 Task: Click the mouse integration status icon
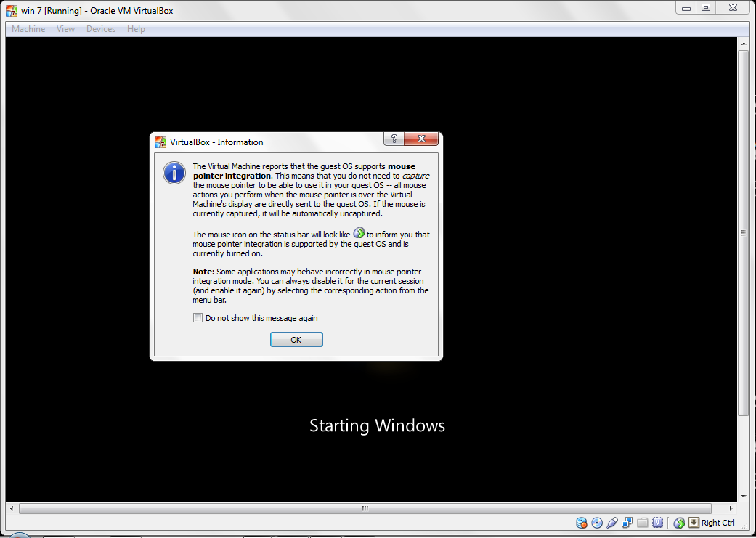679,523
